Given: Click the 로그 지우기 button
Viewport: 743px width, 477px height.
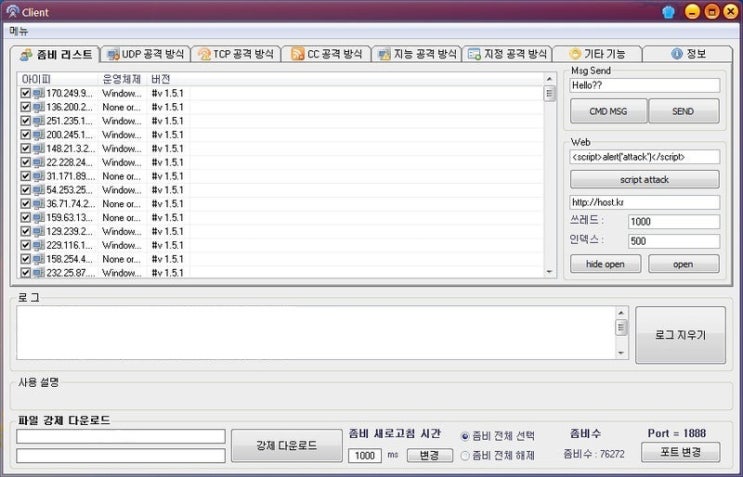Looking at the screenshot, I should [680, 335].
